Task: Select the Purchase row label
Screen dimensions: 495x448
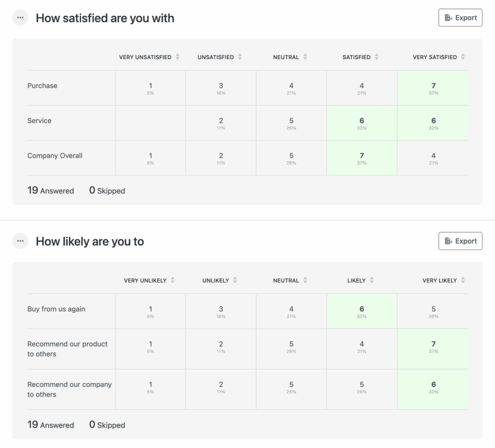Action: click(43, 86)
